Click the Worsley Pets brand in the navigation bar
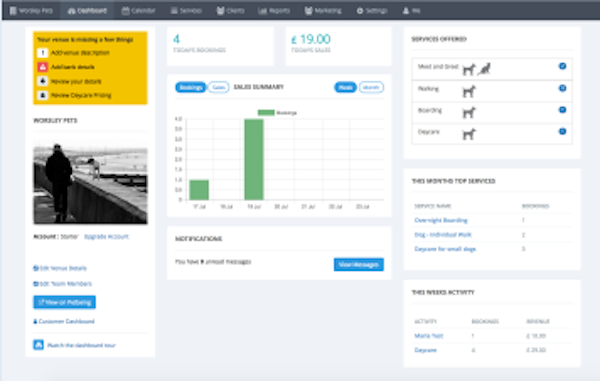 tap(31, 11)
